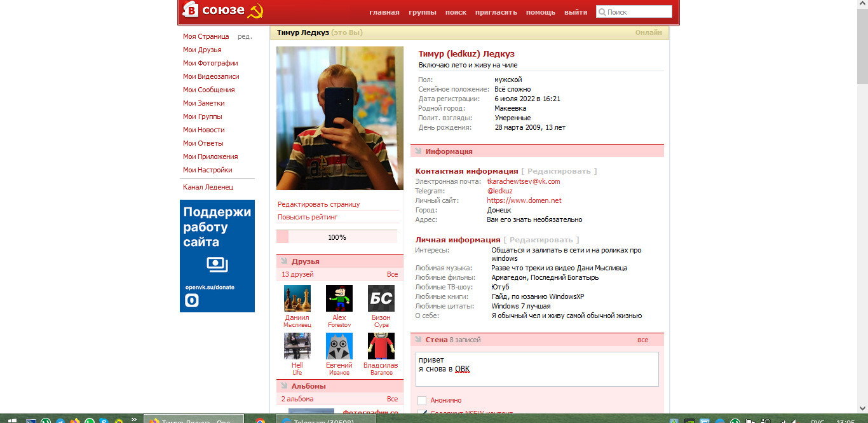Click the name link Владислав Вагапов

point(381,368)
